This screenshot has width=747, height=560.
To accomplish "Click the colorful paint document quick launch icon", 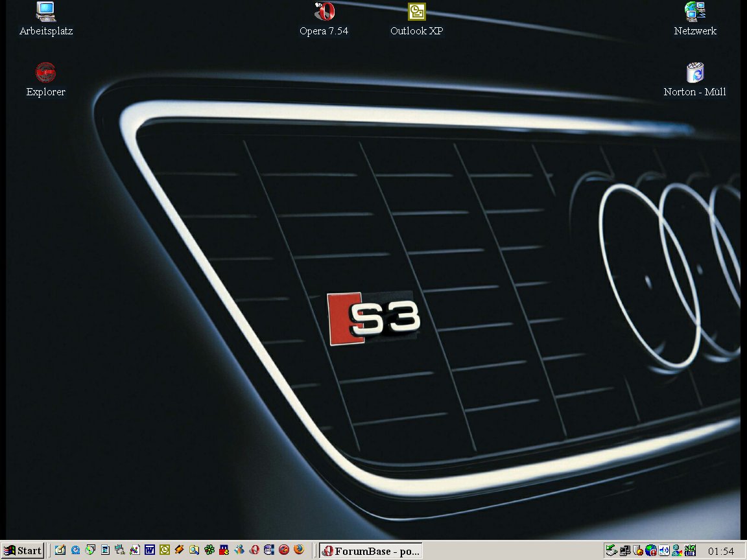I will click(x=134, y=550).
